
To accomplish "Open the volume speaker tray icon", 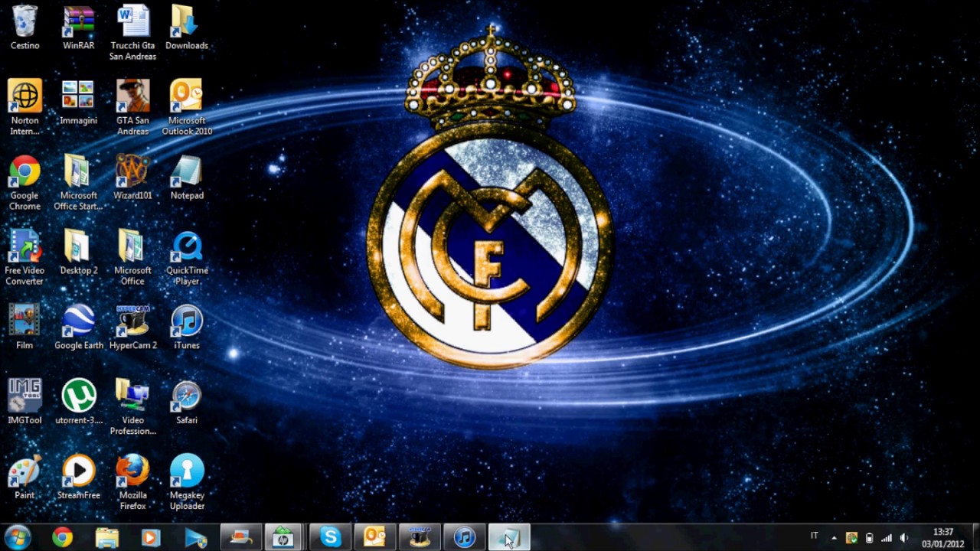I will 904,537.
